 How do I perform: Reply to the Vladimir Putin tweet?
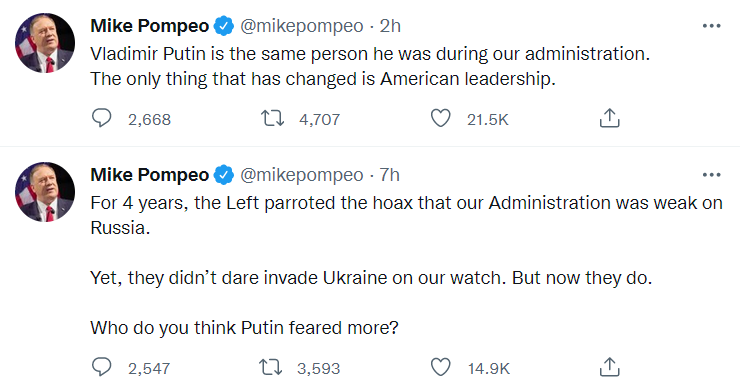(101, 119)
